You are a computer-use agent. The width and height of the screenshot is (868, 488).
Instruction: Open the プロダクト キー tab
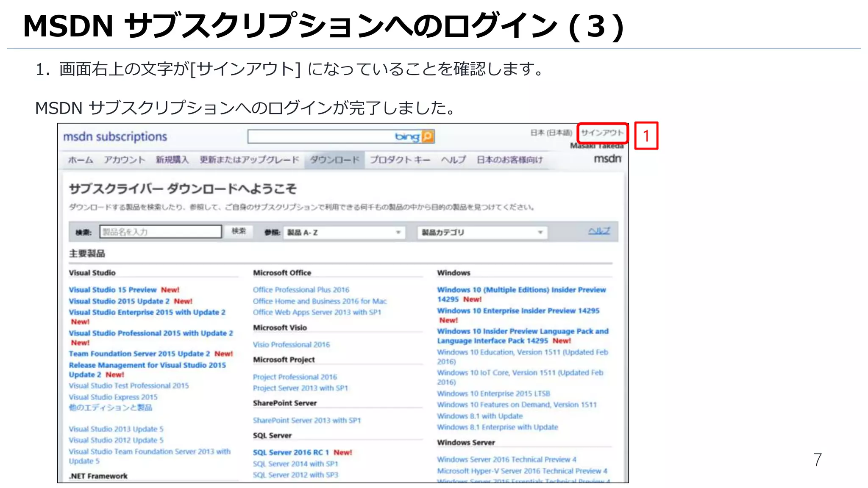point(400,160)
